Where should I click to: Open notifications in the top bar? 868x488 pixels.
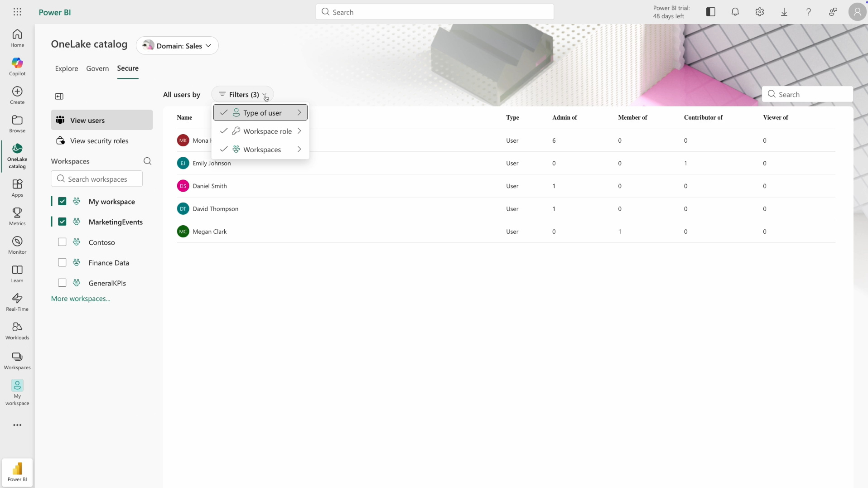pos(735,12)
